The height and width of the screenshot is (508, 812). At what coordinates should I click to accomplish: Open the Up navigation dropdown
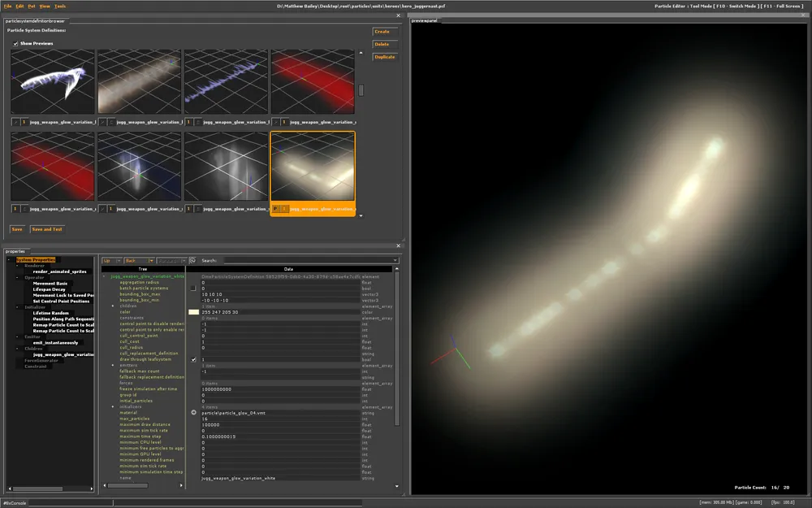pos(119,261)
